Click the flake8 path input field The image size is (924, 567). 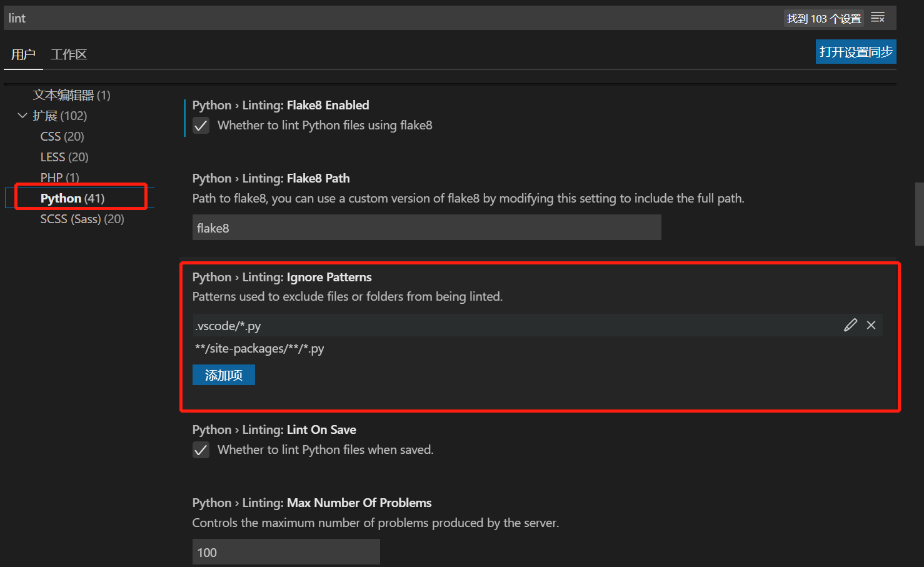point(426,227)
